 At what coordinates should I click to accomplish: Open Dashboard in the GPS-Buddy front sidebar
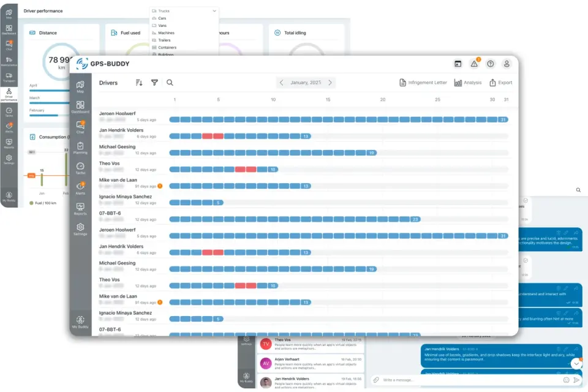click(80, 107)
